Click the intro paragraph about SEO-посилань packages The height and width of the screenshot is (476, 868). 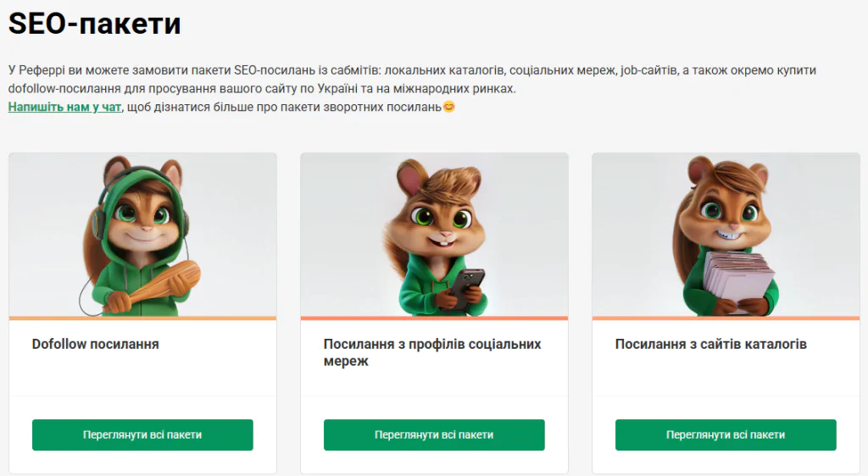(x=412, y=79)
